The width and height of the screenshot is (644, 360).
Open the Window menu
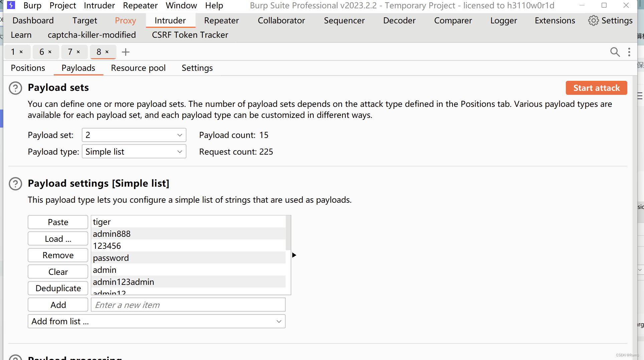pyautogui.click(x=181, y=5)
